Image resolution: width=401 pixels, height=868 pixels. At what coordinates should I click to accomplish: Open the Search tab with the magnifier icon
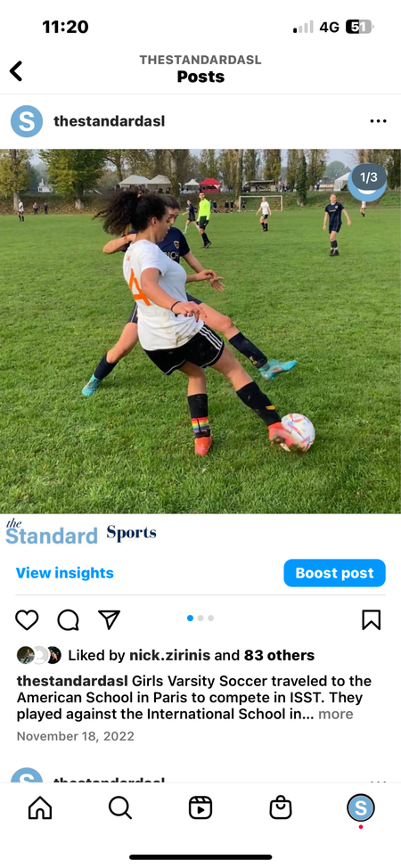[120, 807]
